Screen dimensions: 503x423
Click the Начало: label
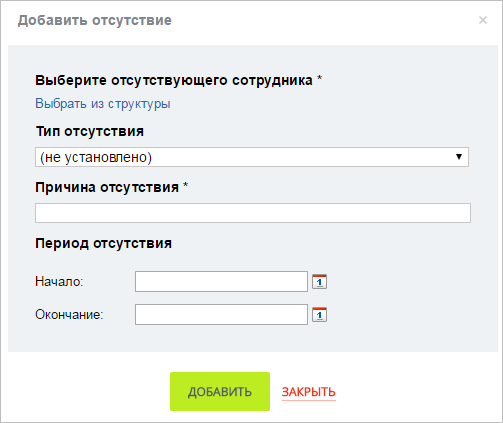(x=59, y=282)
